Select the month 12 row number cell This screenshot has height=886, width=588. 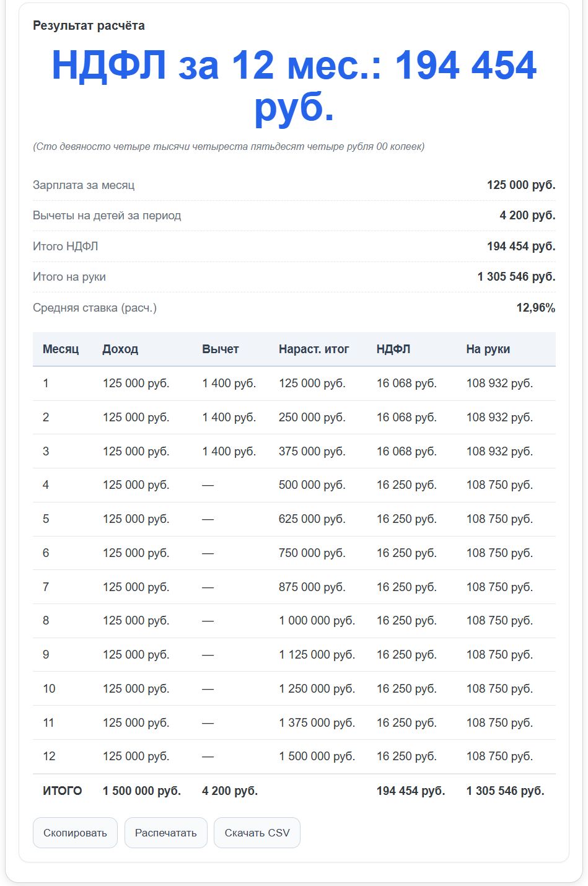click(49, 756)
